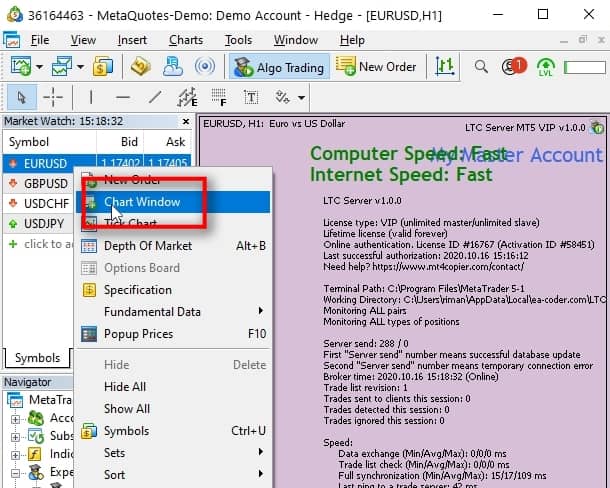Select the vertical line drawing tool
Screen dimensions: 610x488
[x=91, y=97]
